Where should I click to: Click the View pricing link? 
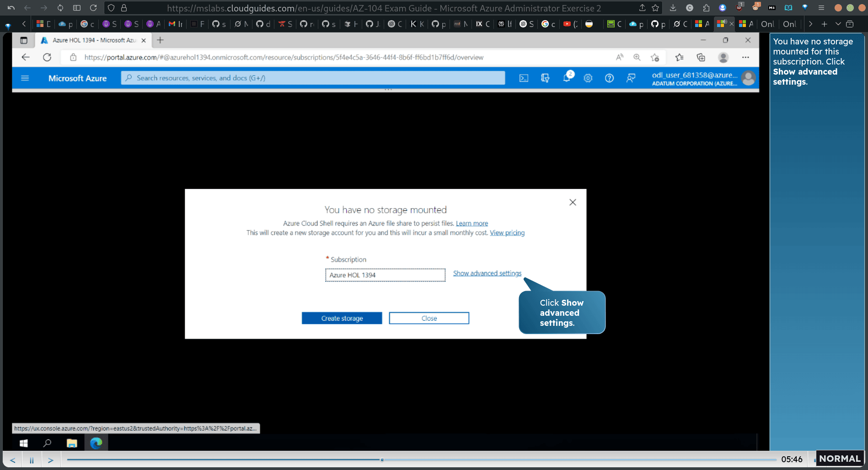pos(507,233)
